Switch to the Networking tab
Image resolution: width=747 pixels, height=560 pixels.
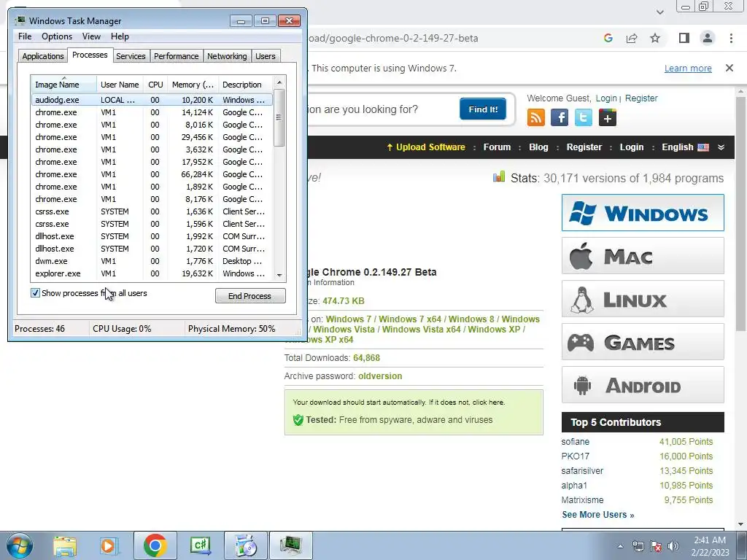pyautogui.click(x=227, y=56)
